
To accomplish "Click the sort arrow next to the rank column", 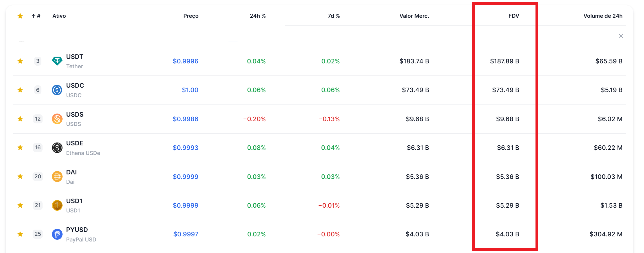I will (x=33, y=16).
